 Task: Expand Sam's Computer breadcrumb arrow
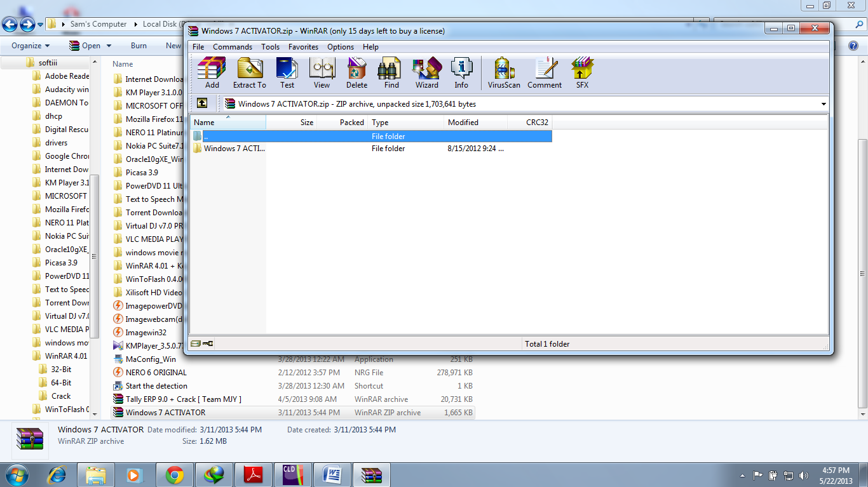coord(135,24)
